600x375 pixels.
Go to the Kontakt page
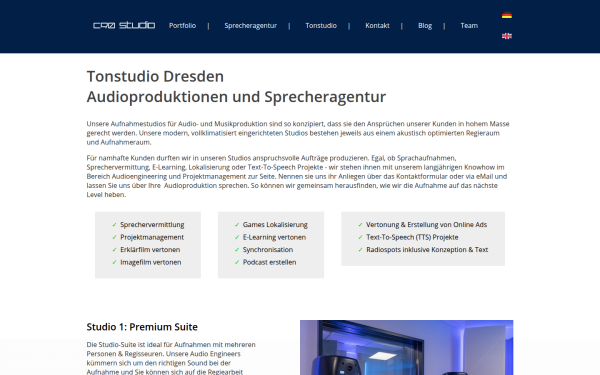pyautogui.click(x=377, y=26)
